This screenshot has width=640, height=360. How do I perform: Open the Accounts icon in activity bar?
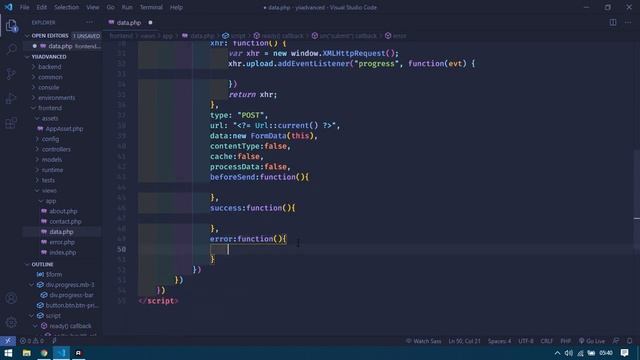coord(11,298)
